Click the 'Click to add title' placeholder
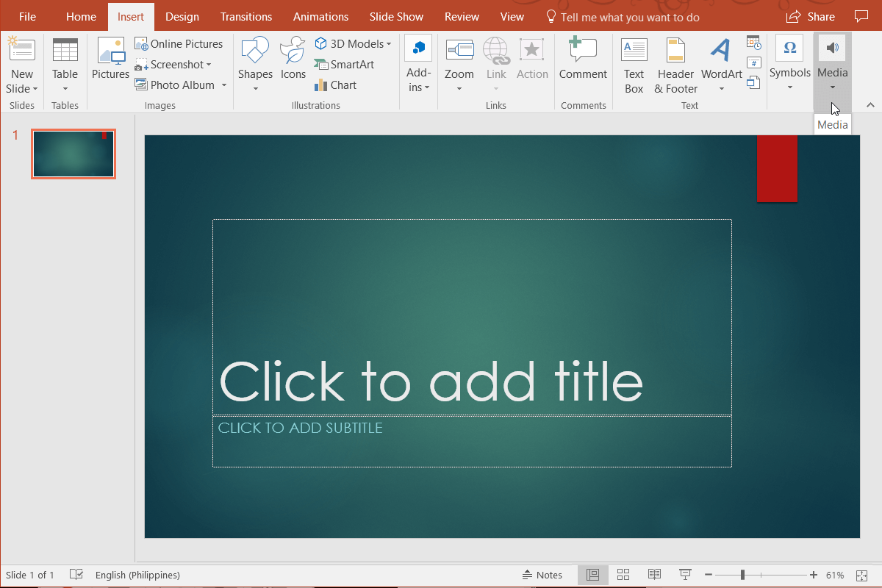The height and width of the screenshot is (588, 882). pyautogui.click(x=472, y=317)
